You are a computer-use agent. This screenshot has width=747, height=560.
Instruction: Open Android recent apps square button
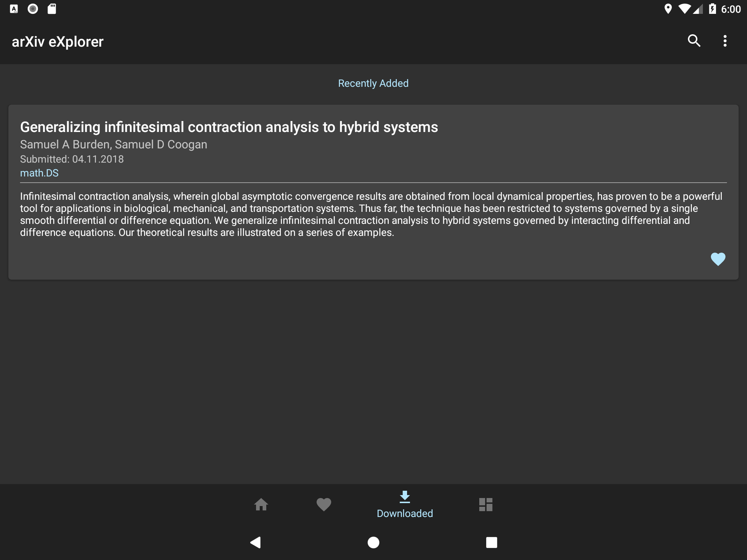tap(491, 542)
